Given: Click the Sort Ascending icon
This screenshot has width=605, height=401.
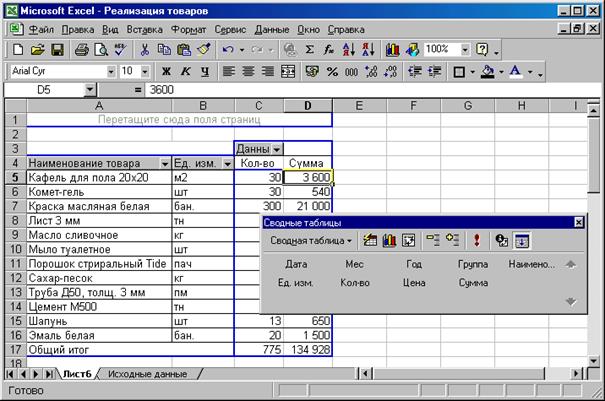Looking at the screenshot, I should 346,49.
